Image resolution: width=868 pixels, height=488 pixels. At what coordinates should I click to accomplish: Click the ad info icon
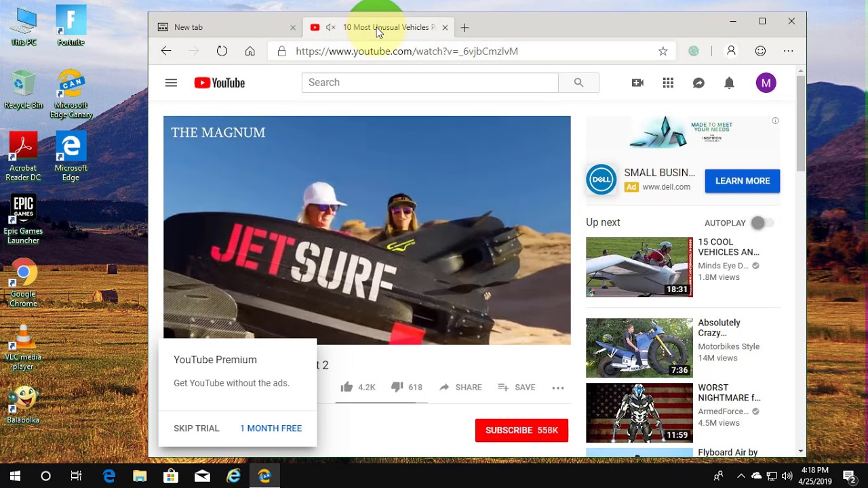pyautogui.click(x=775, y=121)
